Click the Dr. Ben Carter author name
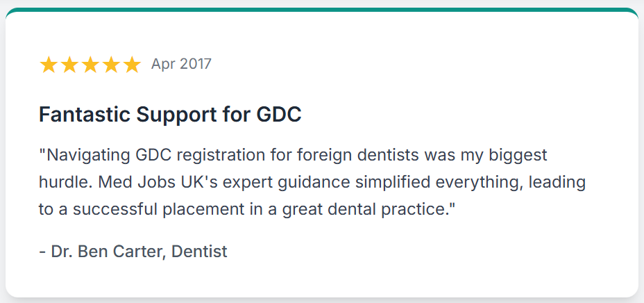The height and width of the screenshot is (303, 644). pos(108,251)
